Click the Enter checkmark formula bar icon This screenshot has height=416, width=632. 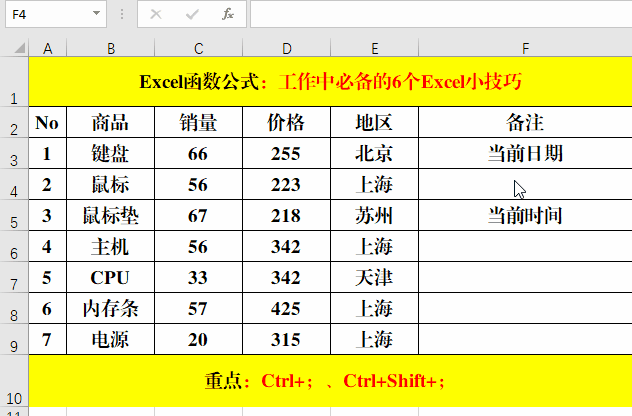(192, 15)
